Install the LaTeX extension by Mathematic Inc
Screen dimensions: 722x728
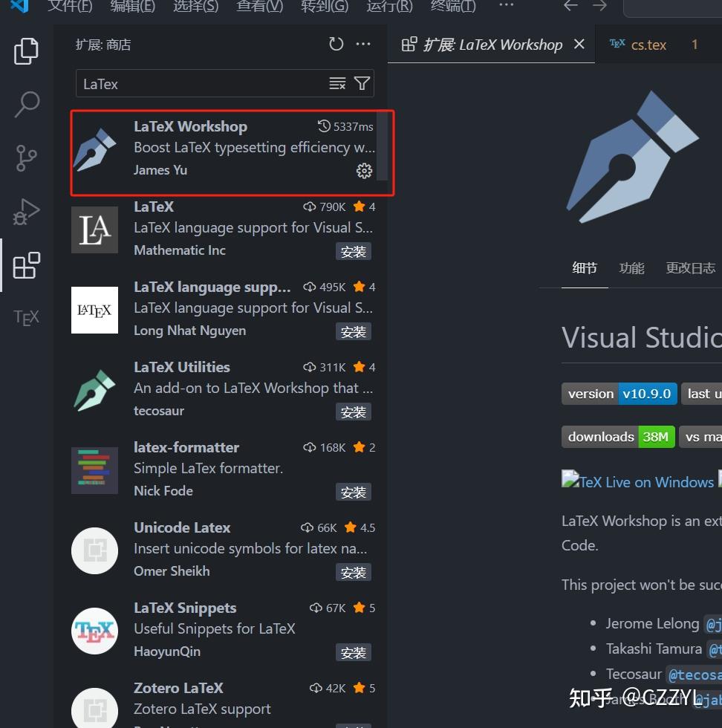(354, 251)
